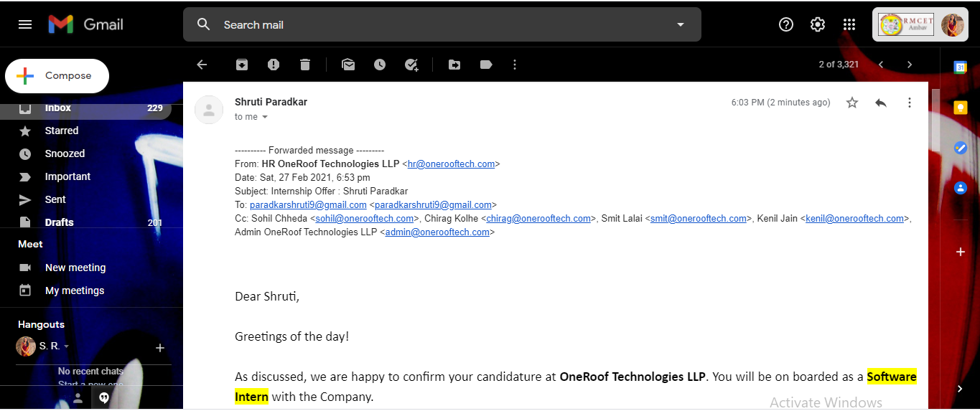The image size is (980, 411).
Task: Star the email from Shruti Paradkar
Action: coord(852,103)
